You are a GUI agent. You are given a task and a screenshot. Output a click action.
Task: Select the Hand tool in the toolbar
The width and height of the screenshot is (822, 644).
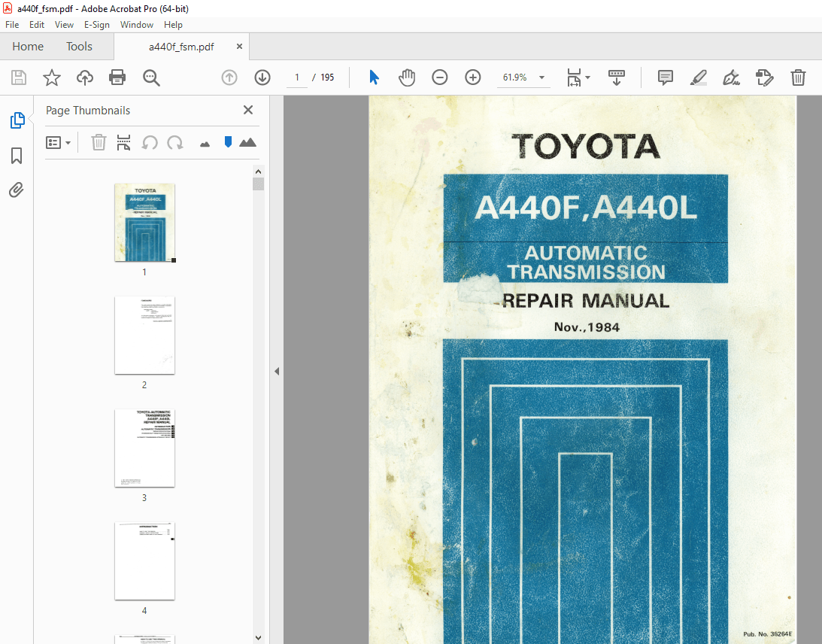(407, 77)
